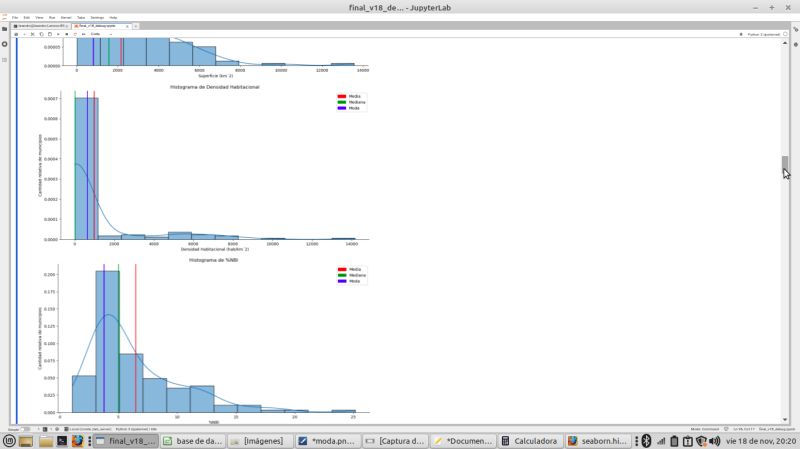Screen dimensions: 800x449
Task: Cut the selected cell with scissors icon
Action: [x=33, y=34]
